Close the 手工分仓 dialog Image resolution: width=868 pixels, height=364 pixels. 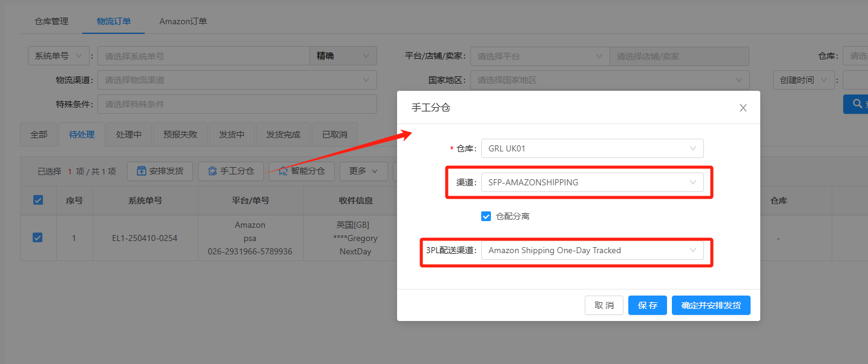pos(743,108)
